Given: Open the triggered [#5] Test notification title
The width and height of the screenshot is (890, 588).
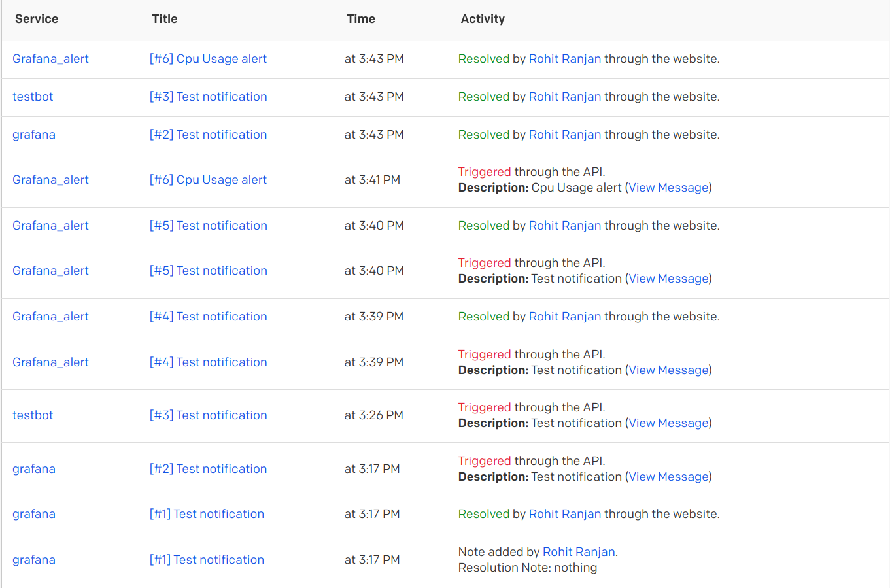Looking at the screenshot, I should tap(208, 271).
